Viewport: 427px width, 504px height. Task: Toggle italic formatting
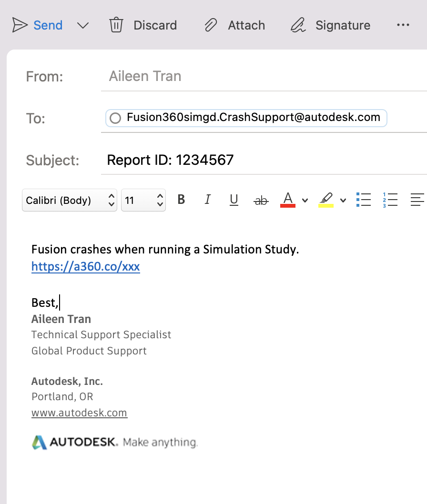(x=208, y=200)
